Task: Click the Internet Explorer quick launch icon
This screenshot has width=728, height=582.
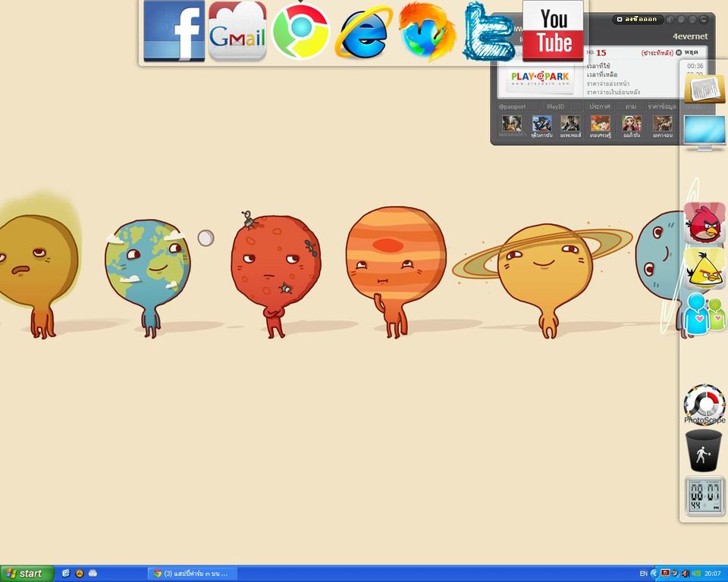Action: coord(66,574)
